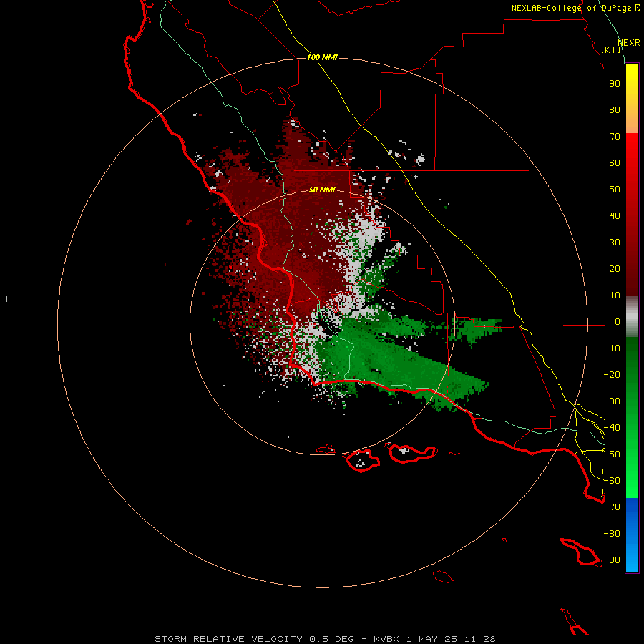Screen dimensions: 644x644
Task: Click the 50 NMI range ring label
Action: (322, 190)
